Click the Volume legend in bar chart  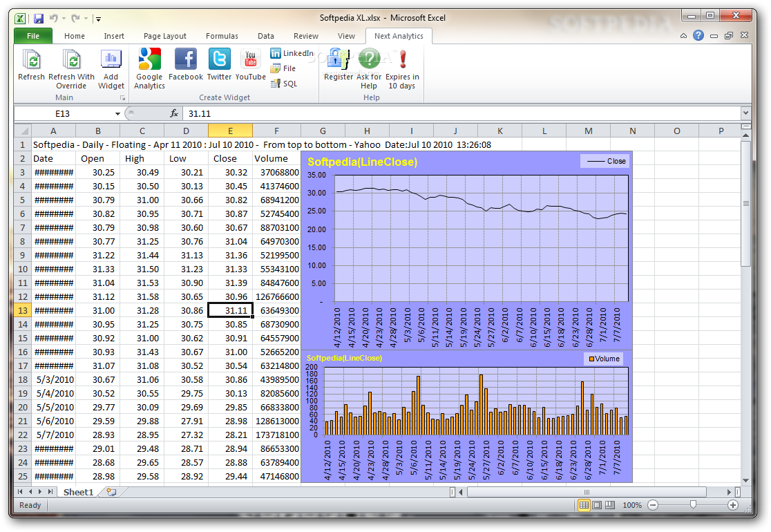pos(604,359)
